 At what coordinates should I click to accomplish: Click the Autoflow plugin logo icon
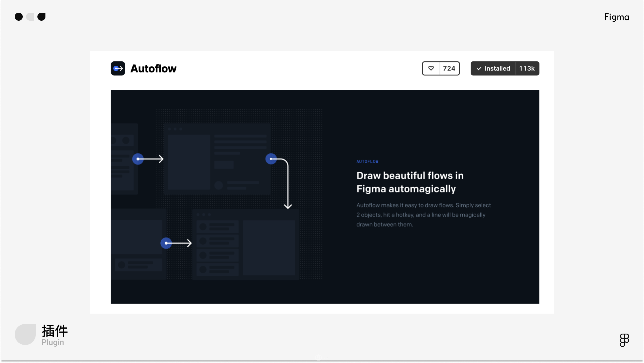click(x=118, y=68)
